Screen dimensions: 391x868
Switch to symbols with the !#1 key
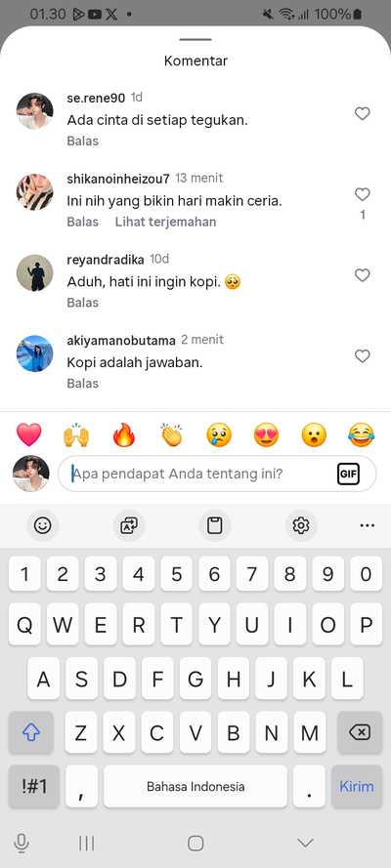[x=34, y=787]
